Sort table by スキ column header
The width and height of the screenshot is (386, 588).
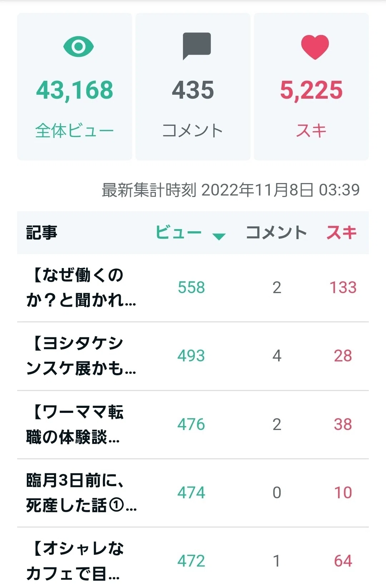[x=342, y=232]
